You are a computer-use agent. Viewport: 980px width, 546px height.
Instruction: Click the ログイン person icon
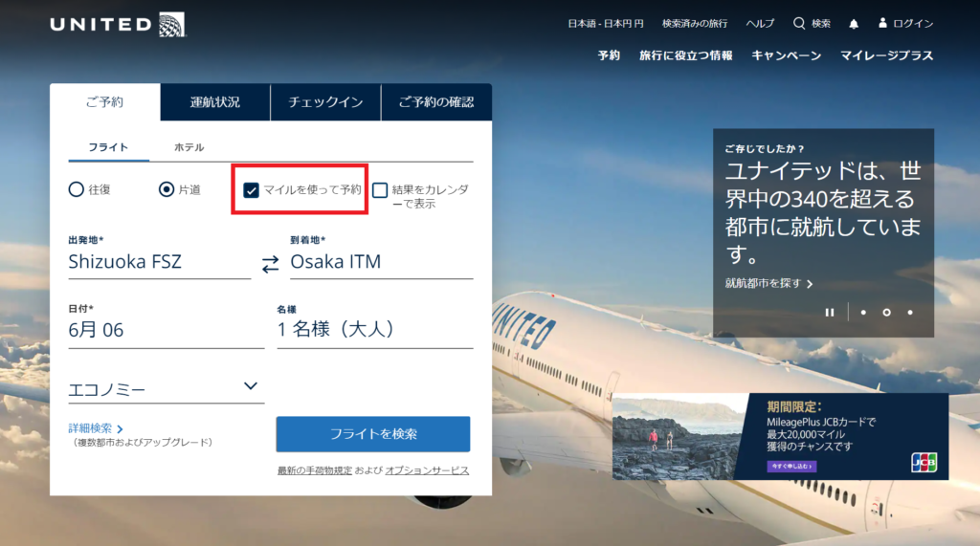pos(882,23)
